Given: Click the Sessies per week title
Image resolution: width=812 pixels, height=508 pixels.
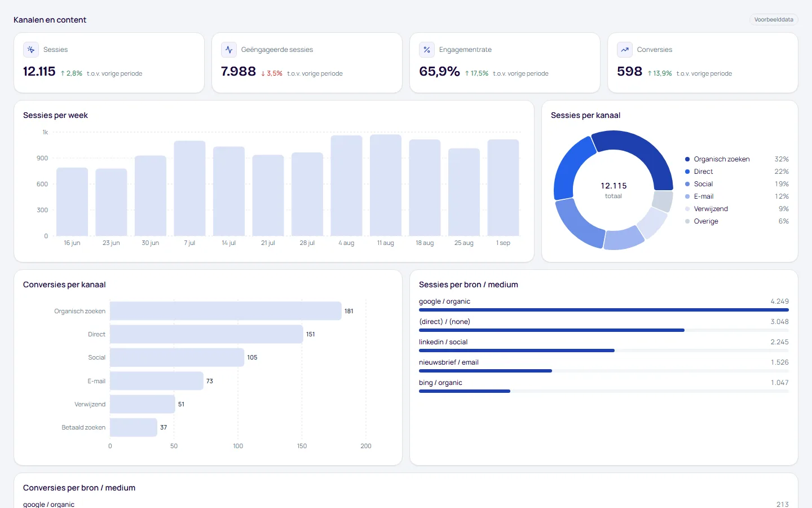Looking at the screenshot, I should tap(55, 115).
